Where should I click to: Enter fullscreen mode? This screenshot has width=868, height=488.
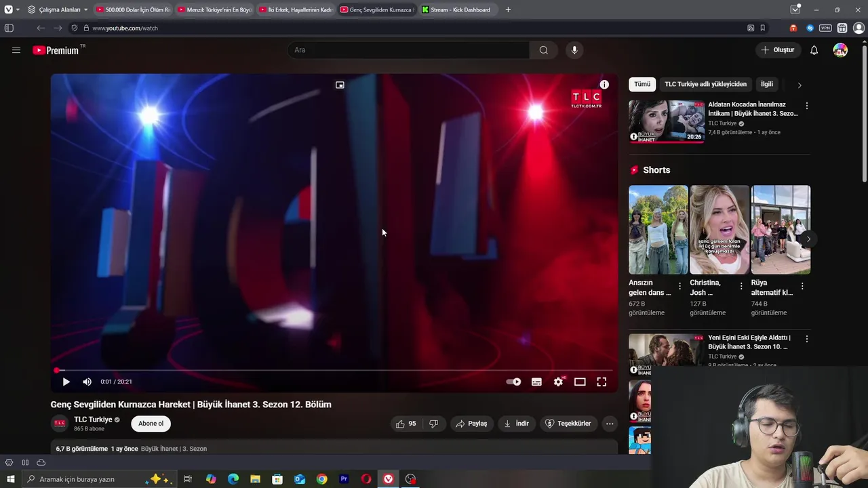[x=601, y=382]
